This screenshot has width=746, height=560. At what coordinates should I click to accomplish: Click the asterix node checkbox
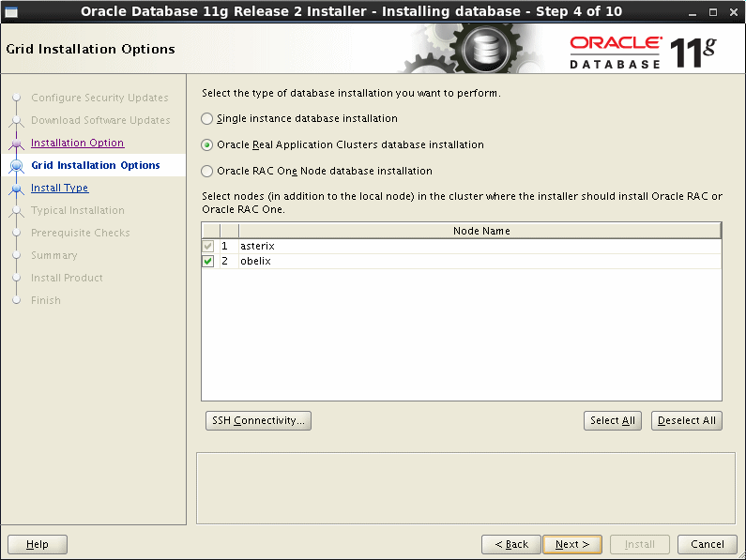[x=208, y=246]
